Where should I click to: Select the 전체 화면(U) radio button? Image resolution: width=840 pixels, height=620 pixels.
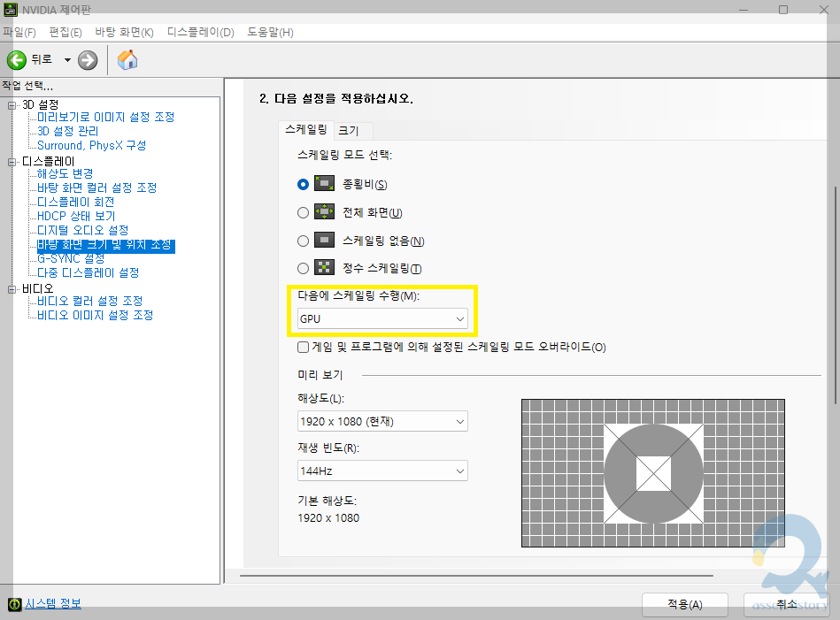[304, 212]
